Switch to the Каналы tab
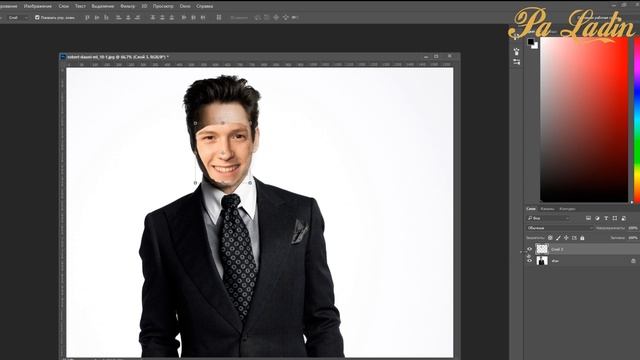Image resolution: width=640 pixels, height=360 pixels. click(x=547, y=209)
